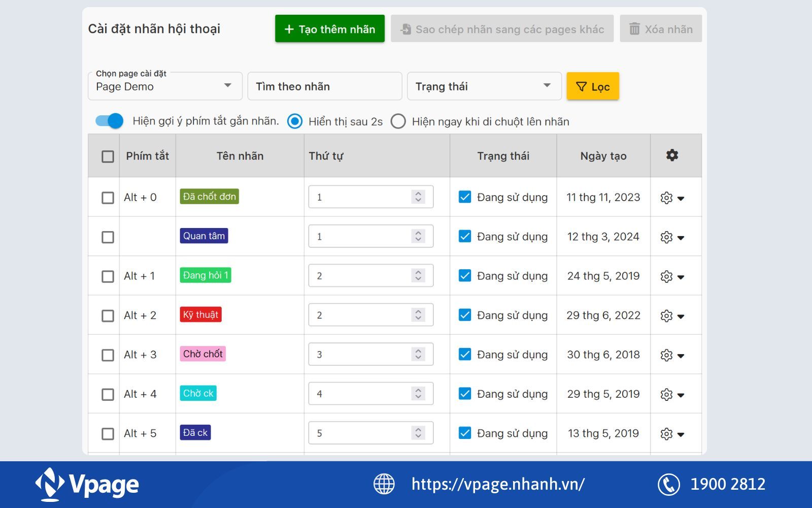Tick the row checkbox for Chờ chốt
812x508 pixels.
click(108, 355)
